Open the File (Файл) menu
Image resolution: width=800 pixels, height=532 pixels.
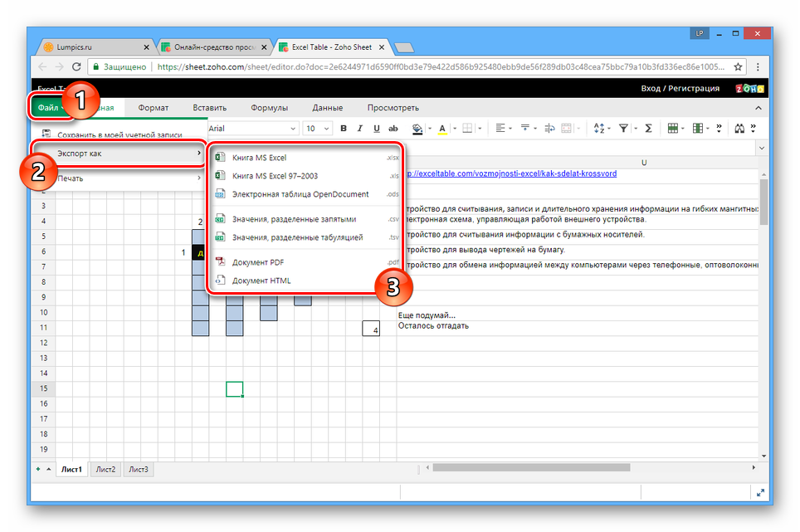[x=50, y=108]
